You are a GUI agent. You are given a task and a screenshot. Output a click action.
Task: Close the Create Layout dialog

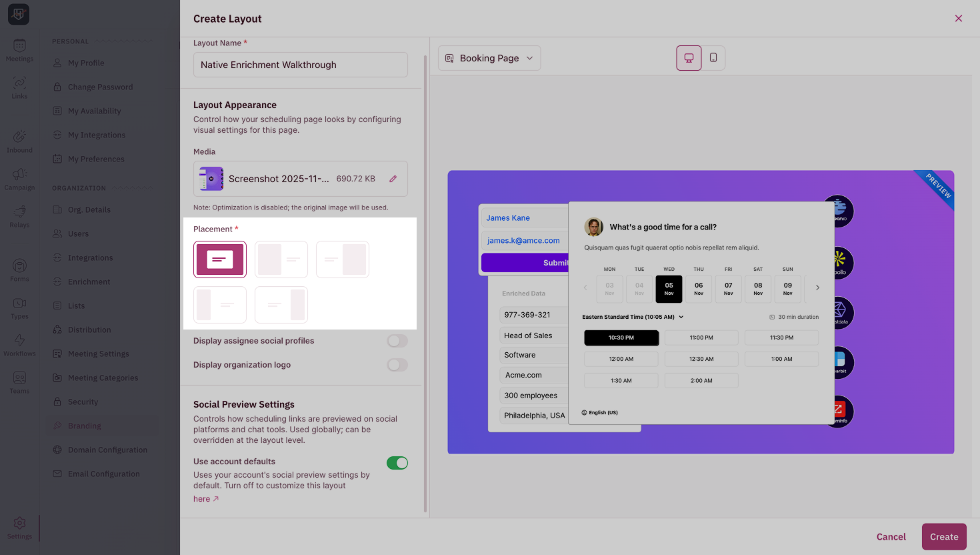tap(959, 19)
